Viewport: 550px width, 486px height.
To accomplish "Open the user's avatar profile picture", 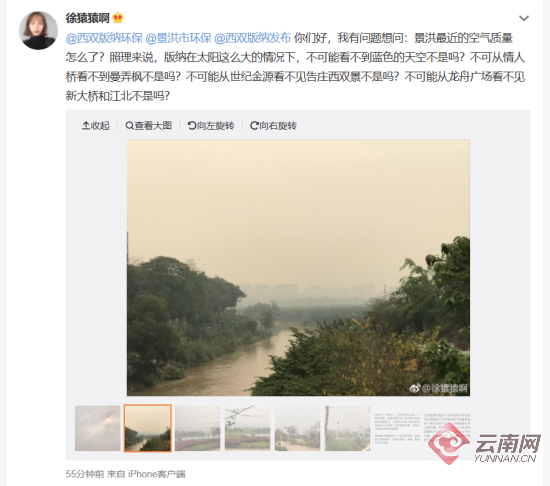I will [x=38, y=31].
